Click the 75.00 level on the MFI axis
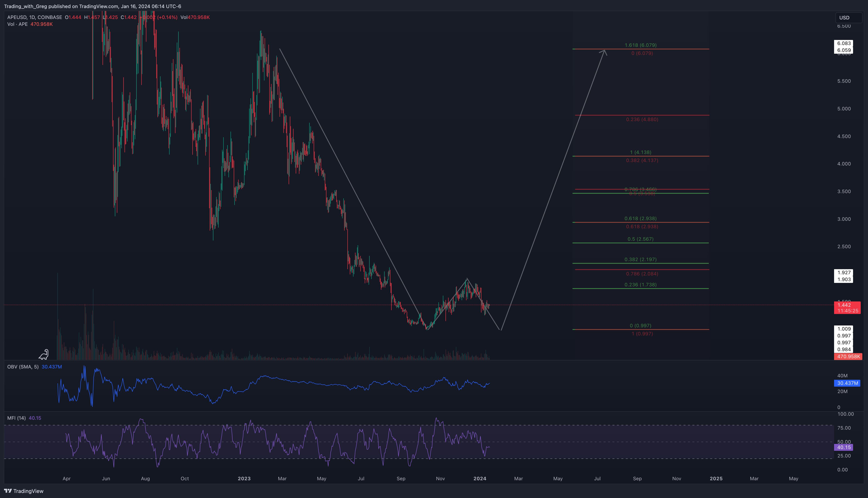 pos(844,428)
